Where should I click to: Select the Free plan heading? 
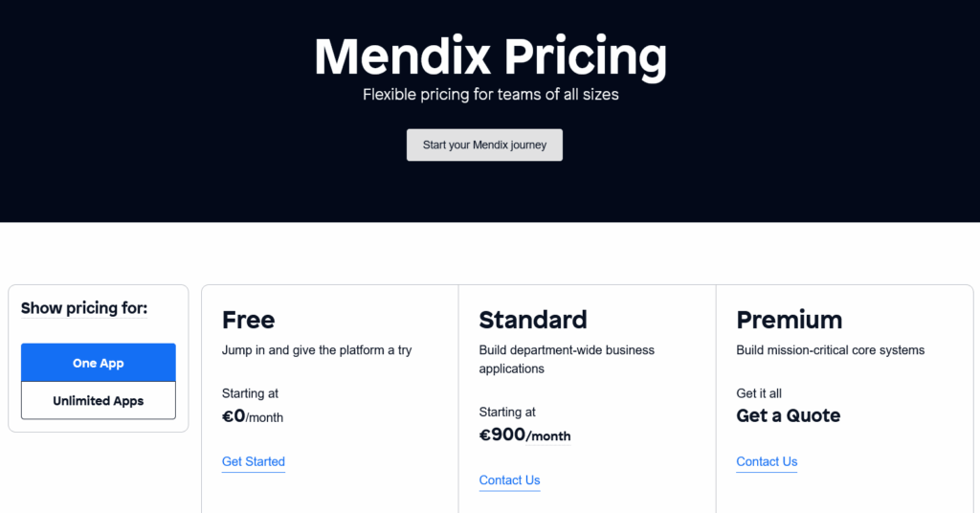coord(248,320)
